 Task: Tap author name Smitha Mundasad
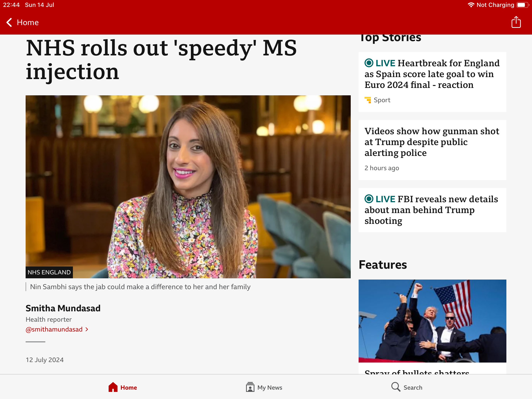click(x=63, y=308)
